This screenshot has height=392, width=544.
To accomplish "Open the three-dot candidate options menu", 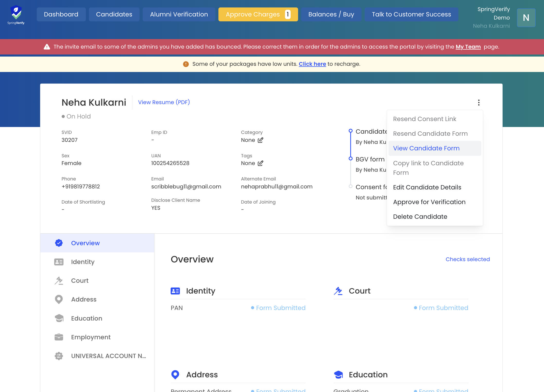I will coord(478,103).
